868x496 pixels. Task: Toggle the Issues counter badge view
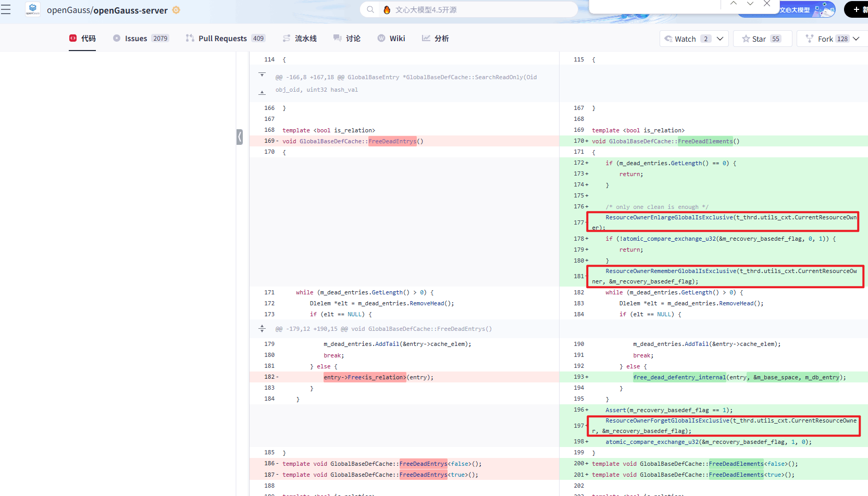point(160,38)
